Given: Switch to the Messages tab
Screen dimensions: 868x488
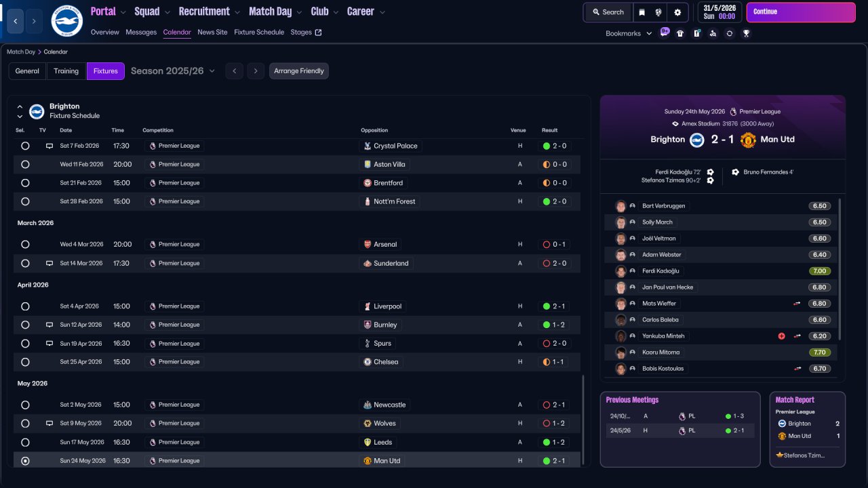Looking at the screenshot, I should click(141, 33).
